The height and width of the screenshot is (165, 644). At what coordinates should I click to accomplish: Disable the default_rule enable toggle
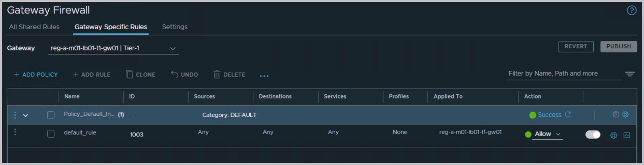tap(593, 135)
